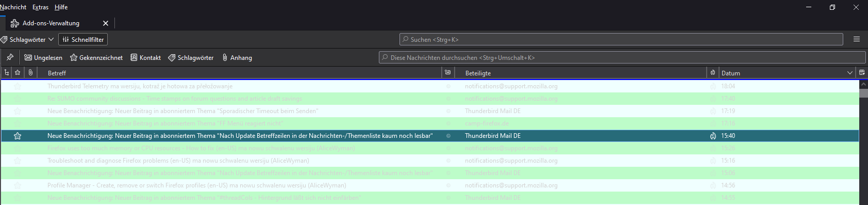This screenshot has width=868, height=205.
Task: Select the 'FF Menü reagiert nicht' message
Action: click(x=430, y=123)
